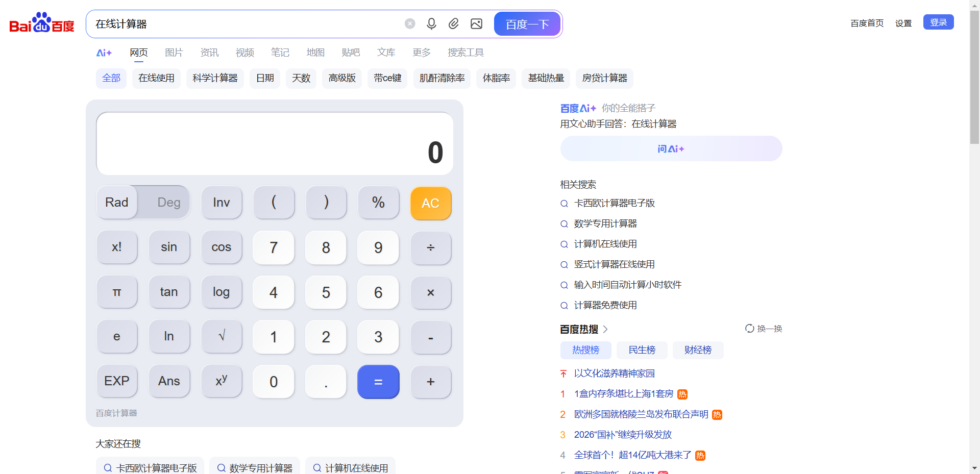Select Deg mode on the calculator

coord(168,202)
